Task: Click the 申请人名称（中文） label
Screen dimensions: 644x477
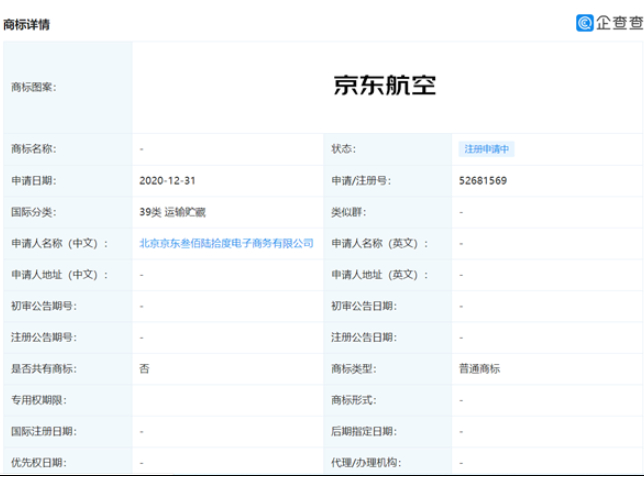Action: (60, 243)
